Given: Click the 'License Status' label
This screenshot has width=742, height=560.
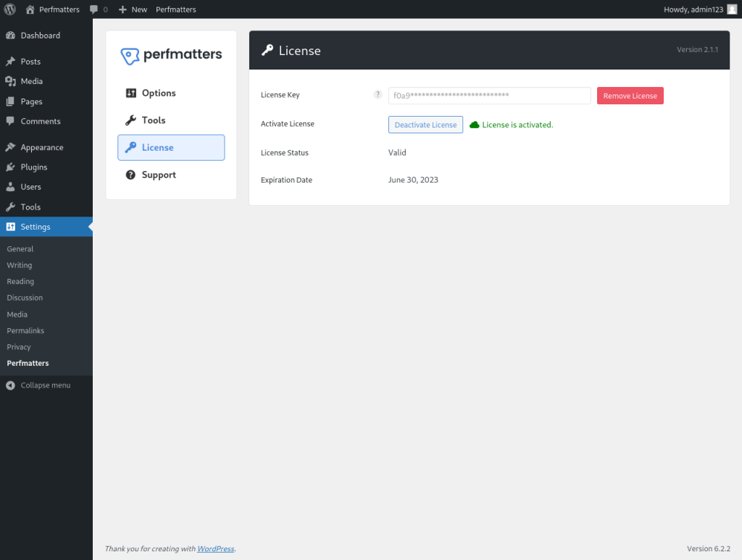Looking at the screenshot, I should 284,153.
